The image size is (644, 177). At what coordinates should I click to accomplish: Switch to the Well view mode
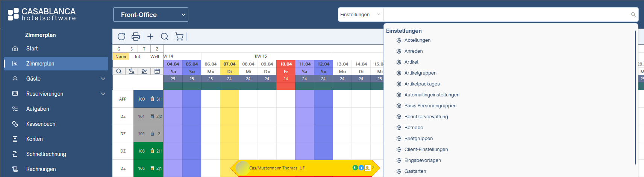click(x=155, y=56)
